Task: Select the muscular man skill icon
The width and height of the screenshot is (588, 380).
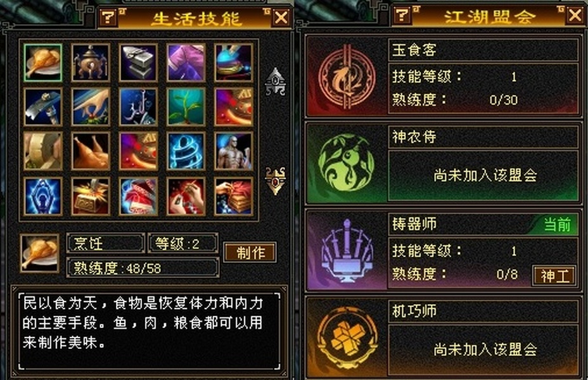Action: (234, 151)
